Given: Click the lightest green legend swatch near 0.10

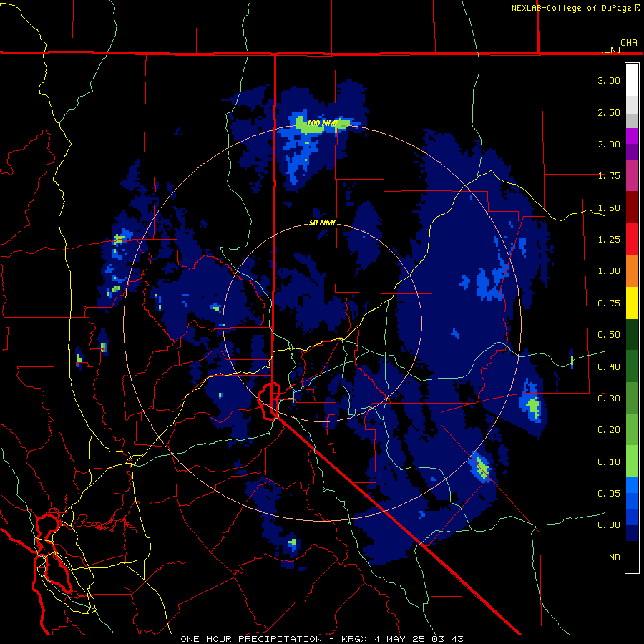Looking at the screenshot, I should click(x=632, y=462).
